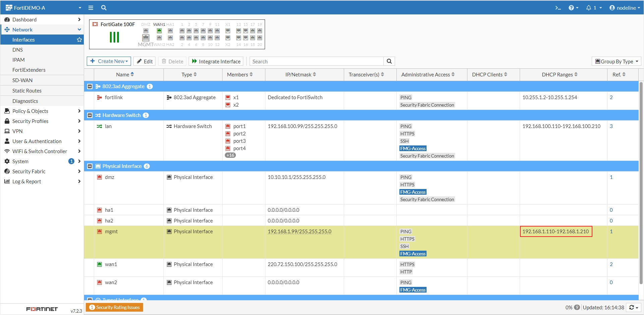This screenshot has width=644, height=315.
Task: Expand the Policy & Objects menu
Action: click(x=42, y=111)
